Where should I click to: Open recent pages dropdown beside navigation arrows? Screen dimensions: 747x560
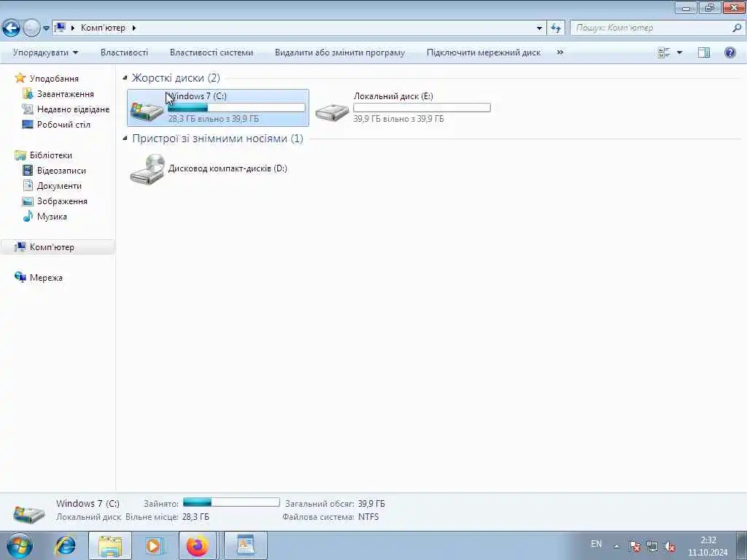coord(46,28)
